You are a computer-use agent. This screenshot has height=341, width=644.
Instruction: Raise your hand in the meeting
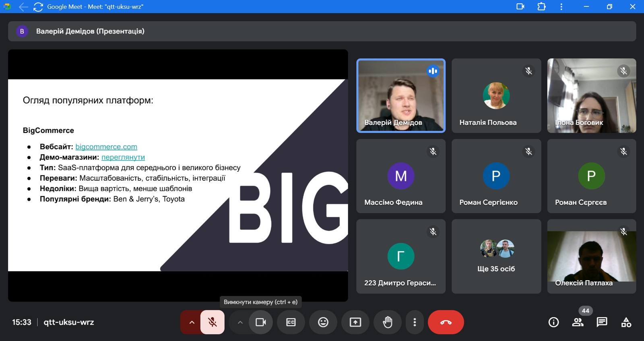[387, 322]
